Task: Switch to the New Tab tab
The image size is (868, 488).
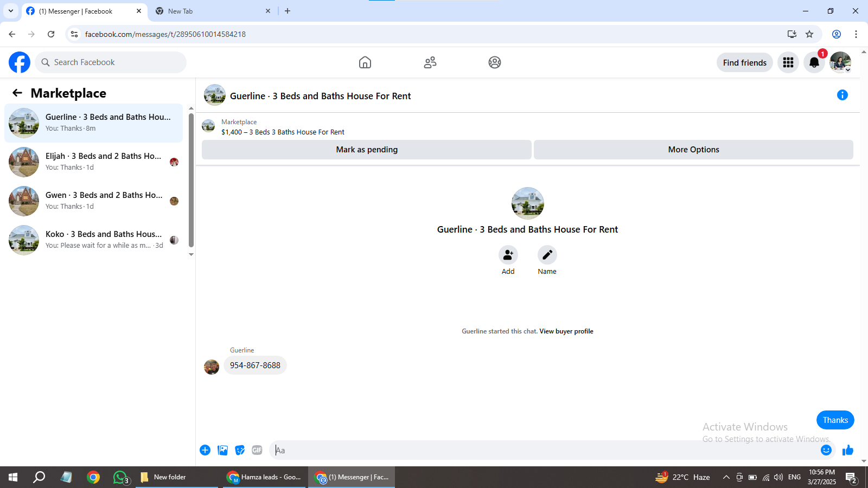Action: coord(213,11)
